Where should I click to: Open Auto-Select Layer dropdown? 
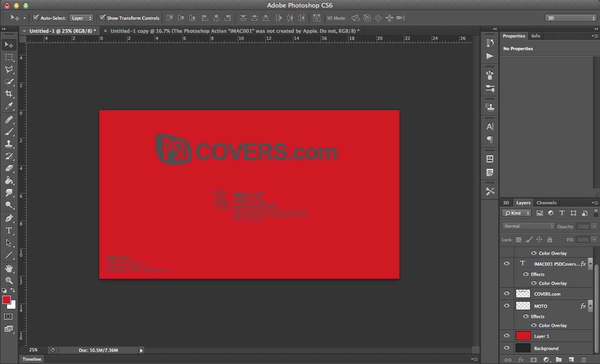coord(82,18)
